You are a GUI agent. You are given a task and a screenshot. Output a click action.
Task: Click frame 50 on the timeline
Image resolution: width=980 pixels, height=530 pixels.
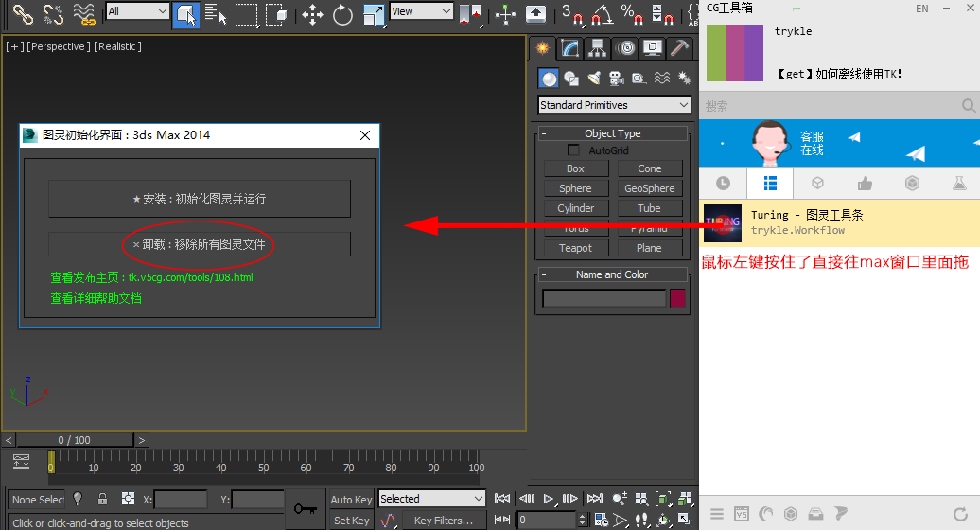(x=264, y=468)
